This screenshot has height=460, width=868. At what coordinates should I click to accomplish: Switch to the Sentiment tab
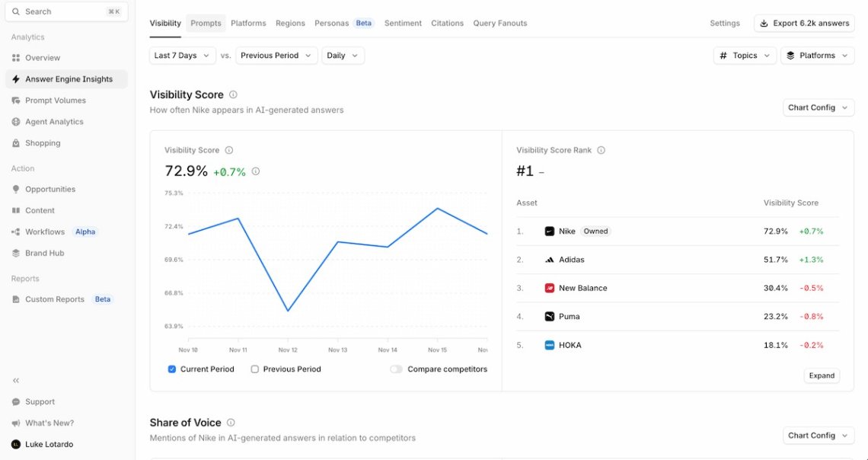pyautogui.click(x=403, y=24)
